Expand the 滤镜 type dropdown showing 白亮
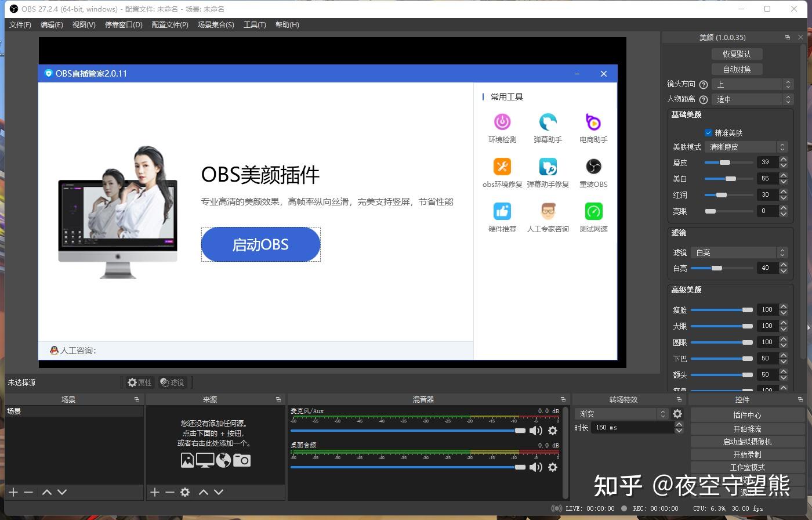The height and width of the screenshot is (520, 812). tap(739, 252)
